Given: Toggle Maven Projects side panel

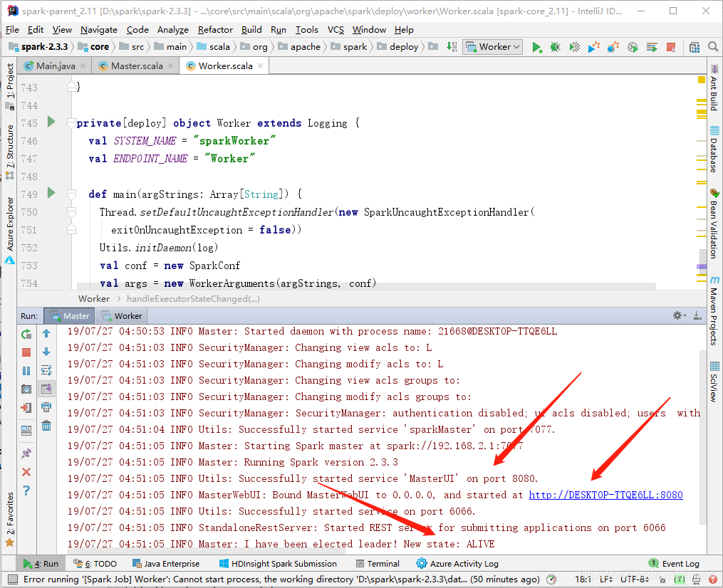Looking at the screenshot, I should pos(714,310).
